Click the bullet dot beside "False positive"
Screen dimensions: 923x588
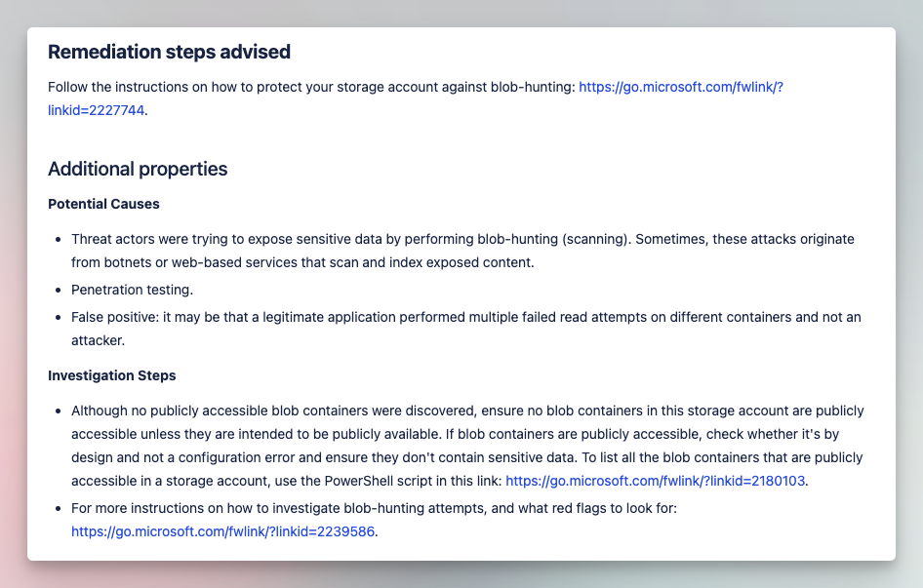point(59,317)
